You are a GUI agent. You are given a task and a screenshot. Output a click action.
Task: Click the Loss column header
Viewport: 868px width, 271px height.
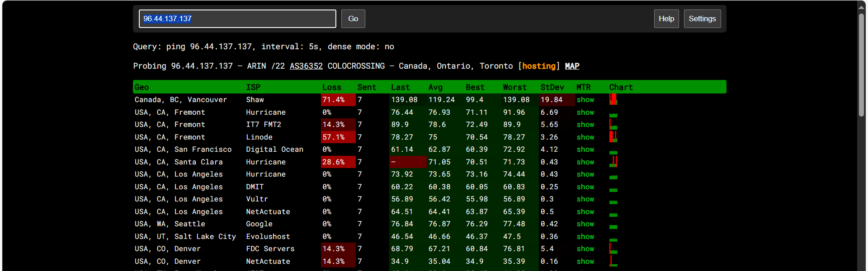(331, 87)
